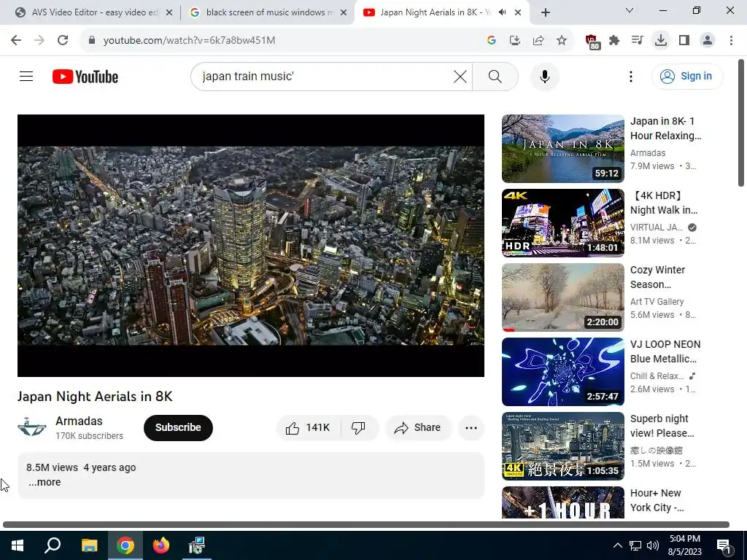Open Windows taskbar search
Image resolution: width=747 pixels, height=560 pixels.
pyautogui.click(x=53, y=545)
